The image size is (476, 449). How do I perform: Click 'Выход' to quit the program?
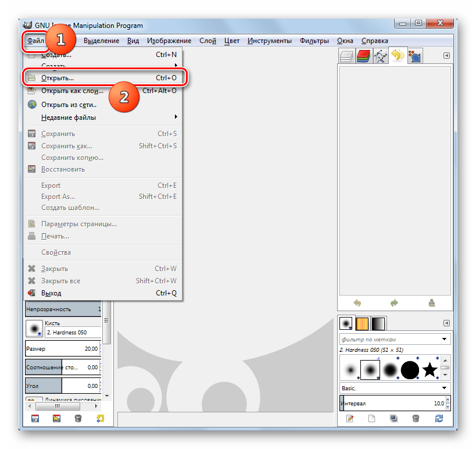click(x=51, y=293)
